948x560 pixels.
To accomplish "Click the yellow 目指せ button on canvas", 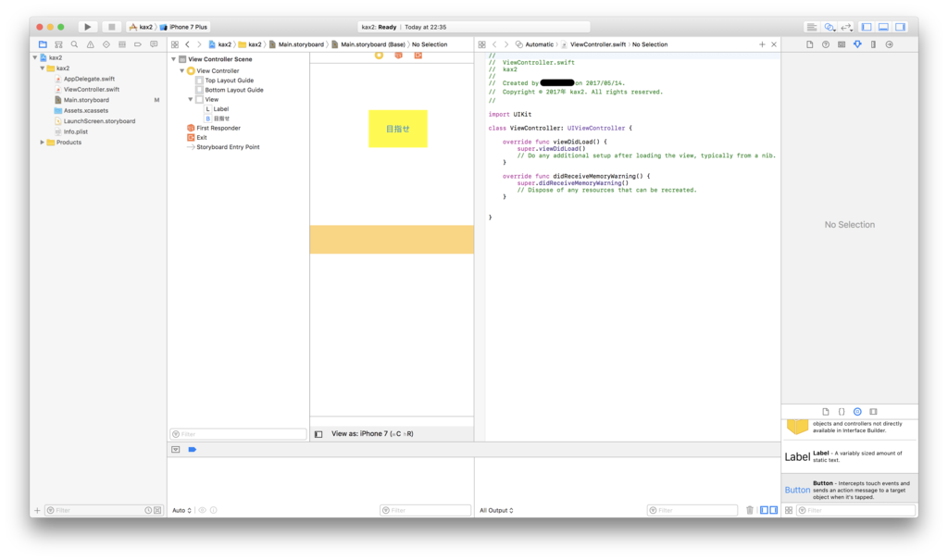I will click(x=398, y=129).
